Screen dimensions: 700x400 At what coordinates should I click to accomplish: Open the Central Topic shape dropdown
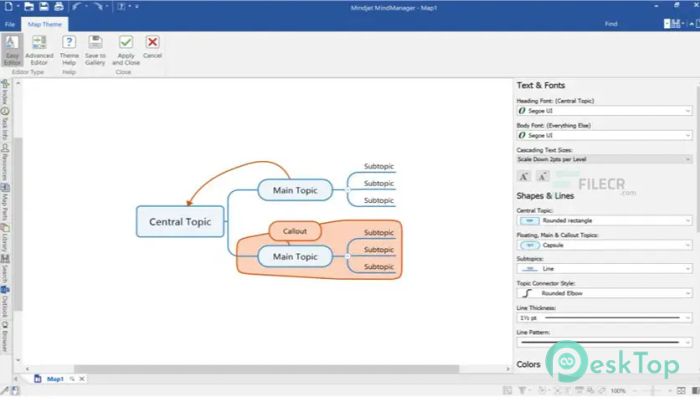tap(604, 221)
